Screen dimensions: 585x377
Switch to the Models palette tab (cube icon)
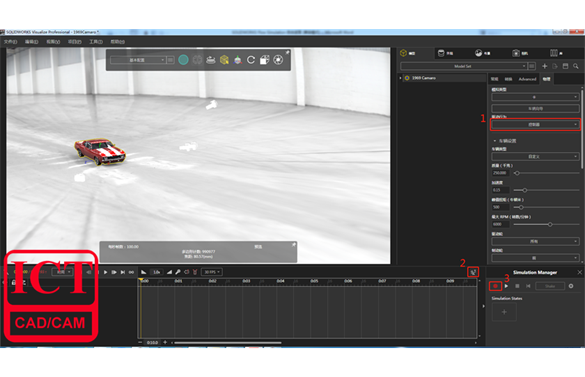[x=407, y=53]
